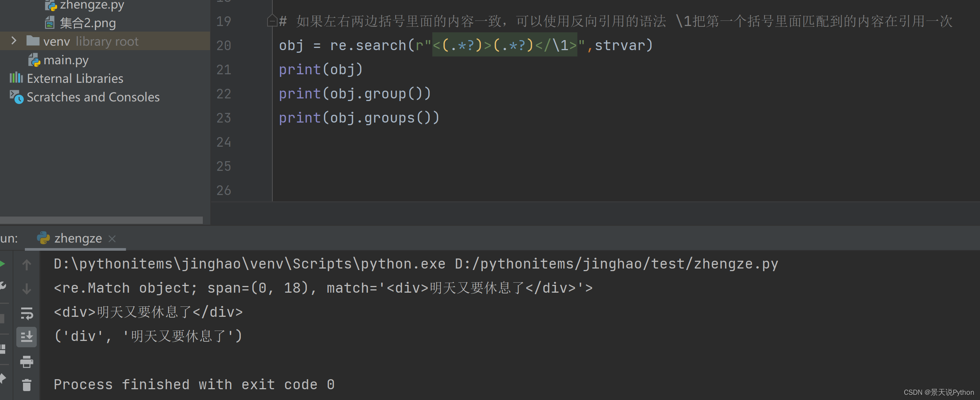The image size is (980, 400).
Task: Pin the Run tab with the pin icon
Action: tap(3, 378)
